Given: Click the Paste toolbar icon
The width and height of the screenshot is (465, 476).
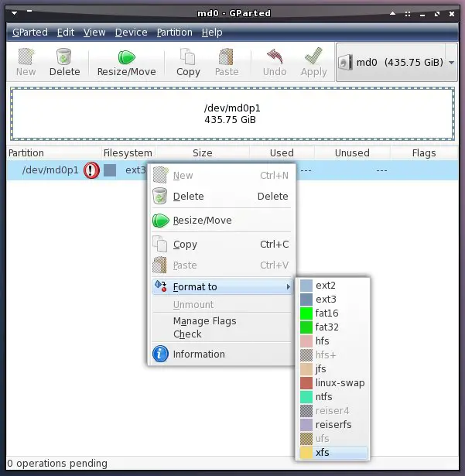Looking at the screenshot, I should click(227, 57).
